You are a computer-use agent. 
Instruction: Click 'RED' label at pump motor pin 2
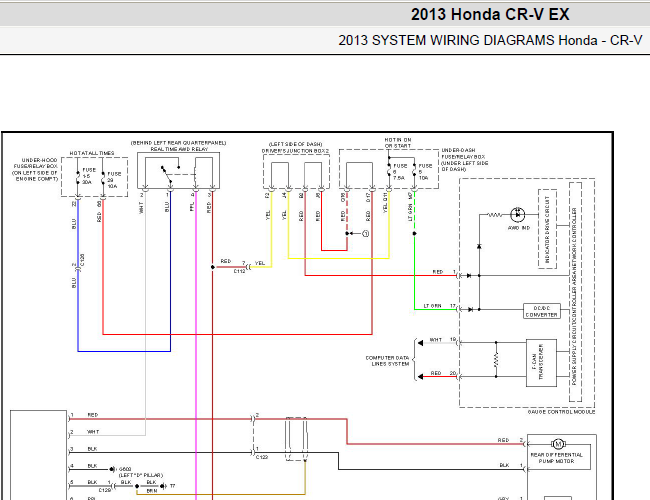coord(503,440)
